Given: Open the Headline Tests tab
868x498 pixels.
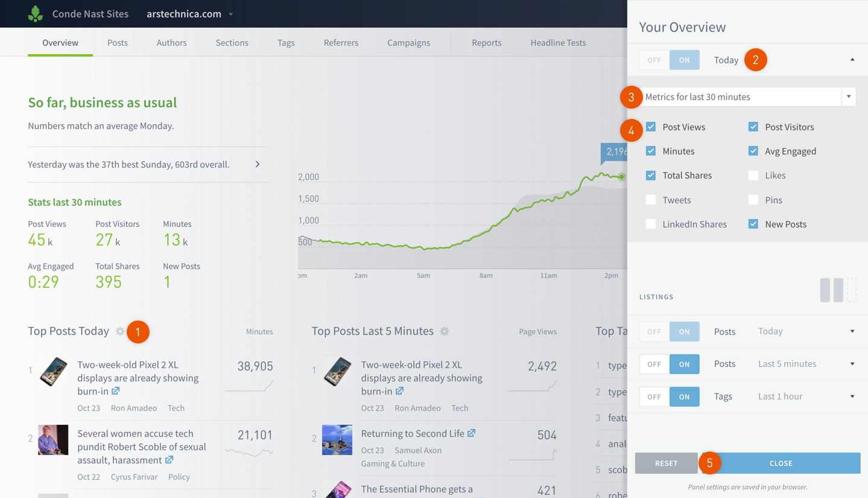Looking at the screenshot, I should click(x=559, y=43).
